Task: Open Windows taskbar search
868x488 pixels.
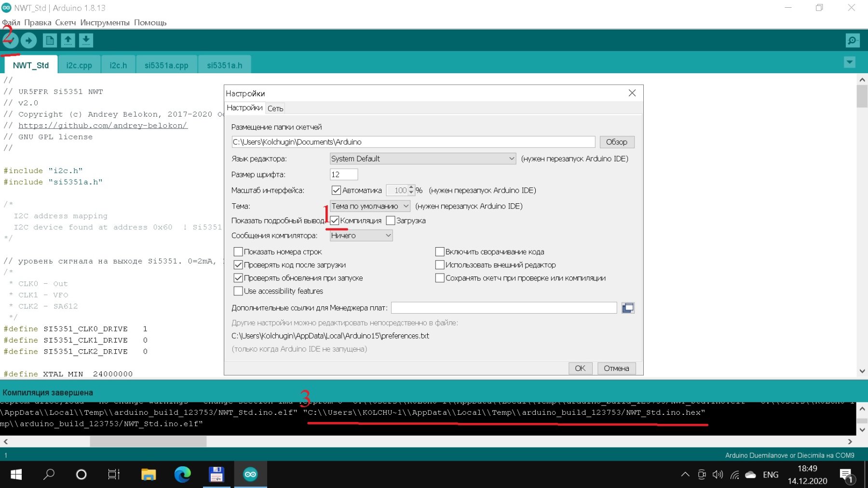Action: click(x=49, y=475)
